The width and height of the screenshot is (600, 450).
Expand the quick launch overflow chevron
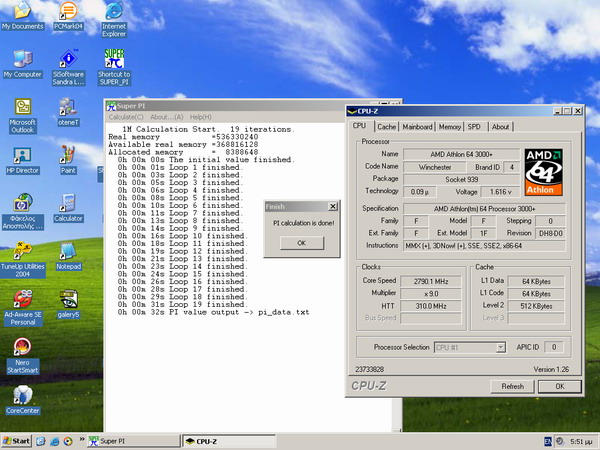click(x=82, y=439)
